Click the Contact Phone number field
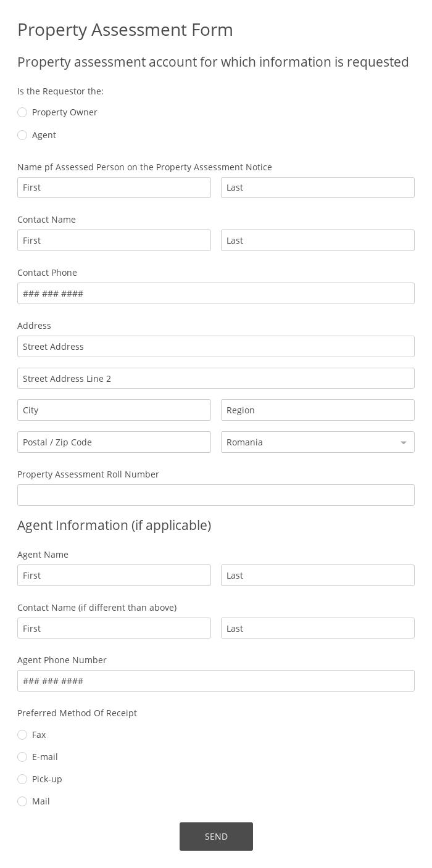 click(216, 293)
